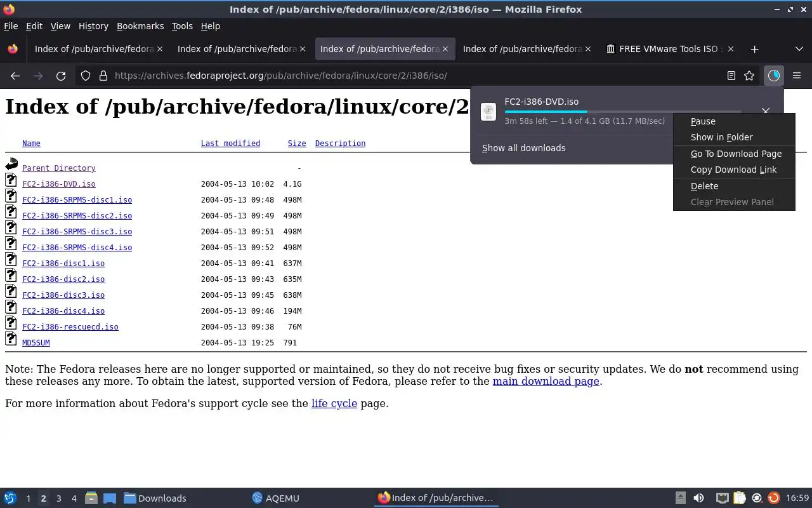
Task: Click the file icon beside MD5SUM
Action: (11, 338)
